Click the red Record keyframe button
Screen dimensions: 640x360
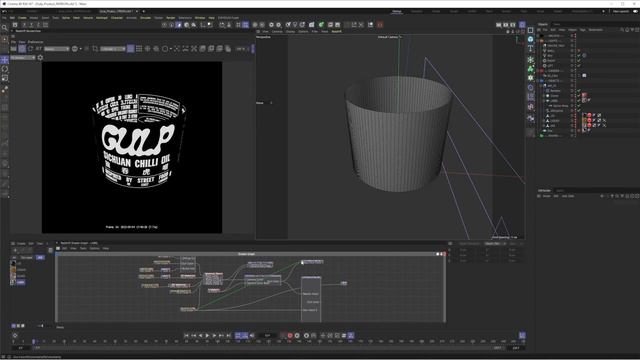[290, 336]
